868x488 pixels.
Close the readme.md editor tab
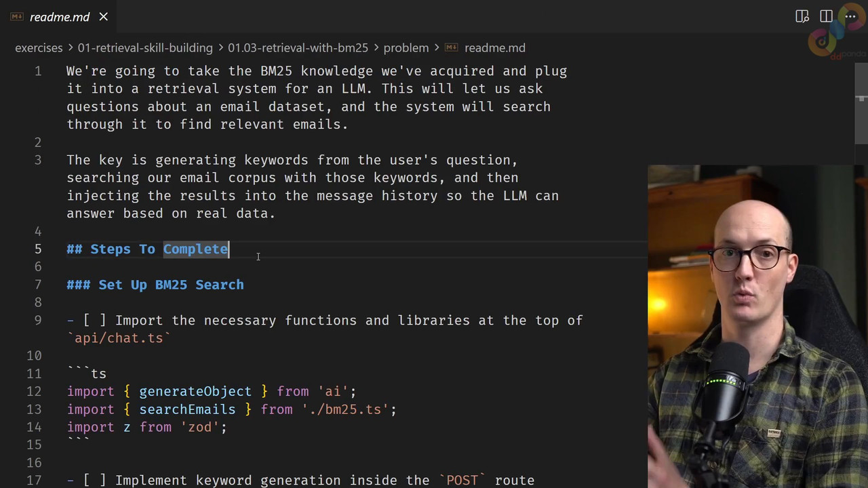point(104,17)
